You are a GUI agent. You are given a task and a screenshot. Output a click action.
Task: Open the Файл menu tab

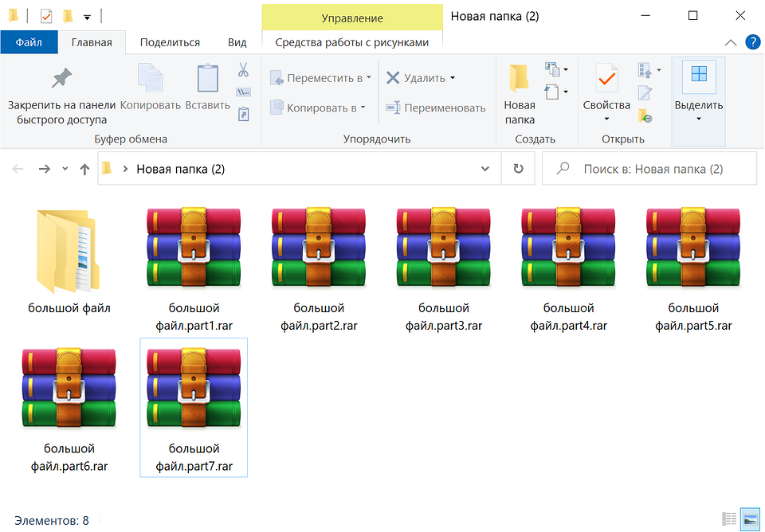click(x=29, y=42)
